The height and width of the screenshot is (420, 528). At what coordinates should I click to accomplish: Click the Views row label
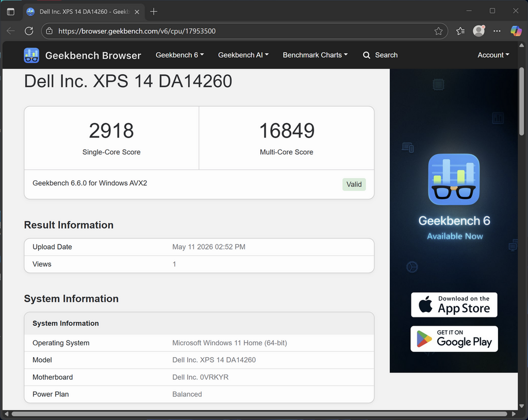point(42,264)
